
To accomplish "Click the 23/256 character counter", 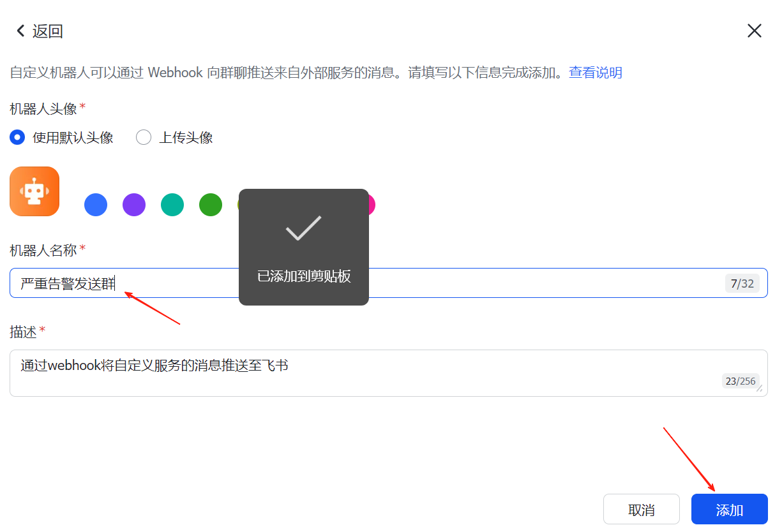I will point(741,381).
